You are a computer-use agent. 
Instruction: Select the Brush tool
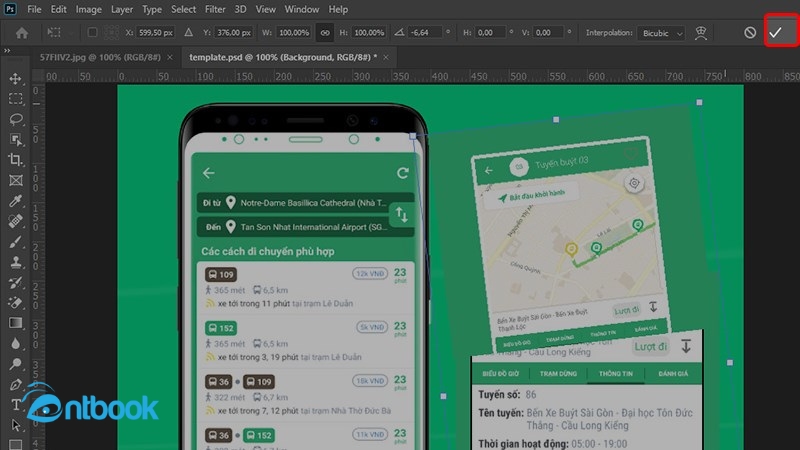point(15,241)
